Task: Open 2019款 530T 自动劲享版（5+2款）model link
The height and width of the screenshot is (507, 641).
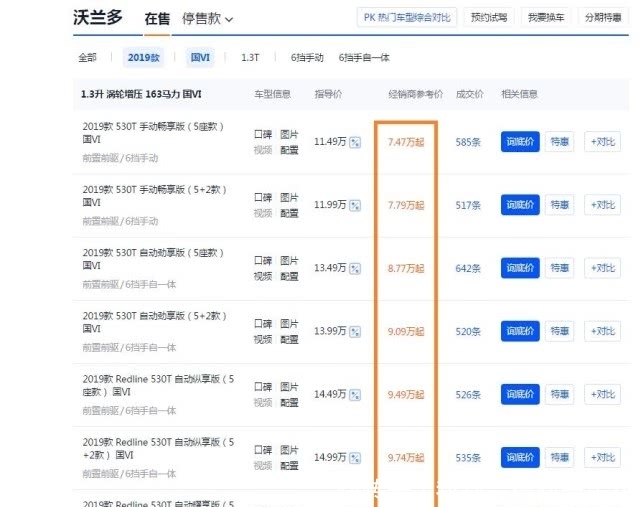Action: coord(155,322)
